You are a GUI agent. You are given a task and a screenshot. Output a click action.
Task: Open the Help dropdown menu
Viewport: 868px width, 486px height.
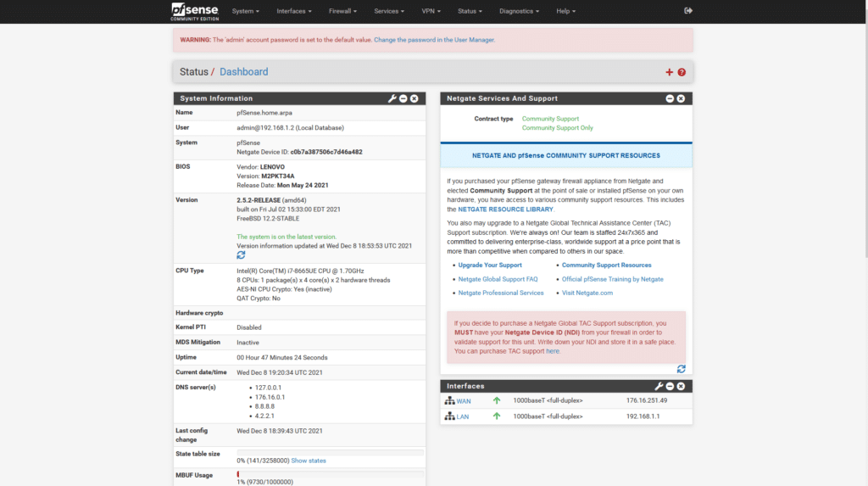click(x=565, y=11)
